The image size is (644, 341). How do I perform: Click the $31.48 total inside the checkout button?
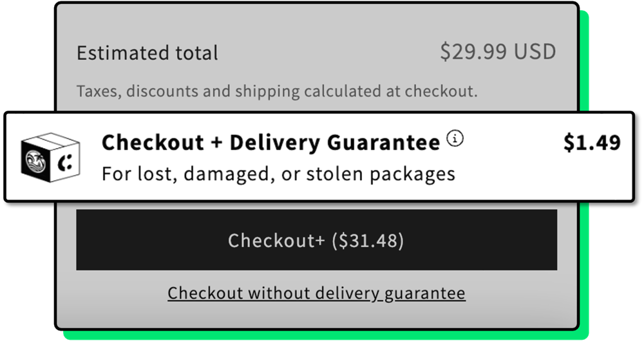[x=368, y=241]
